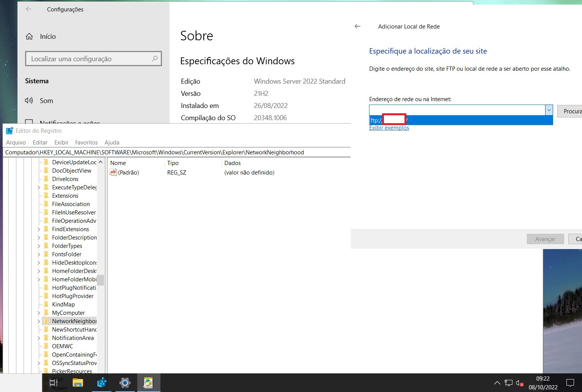Open the Ajuda menu

coord(112,143)
